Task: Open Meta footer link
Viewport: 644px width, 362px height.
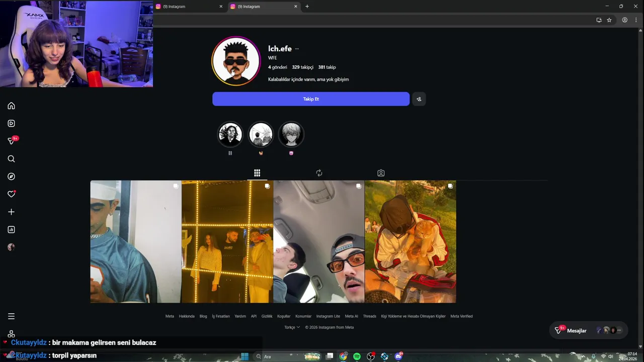Action: pyautogui.click(x=170, y=316)
